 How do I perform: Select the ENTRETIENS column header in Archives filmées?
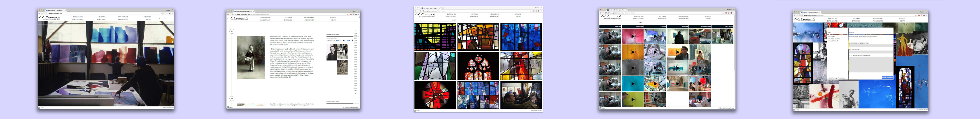(x=611, y=26)
